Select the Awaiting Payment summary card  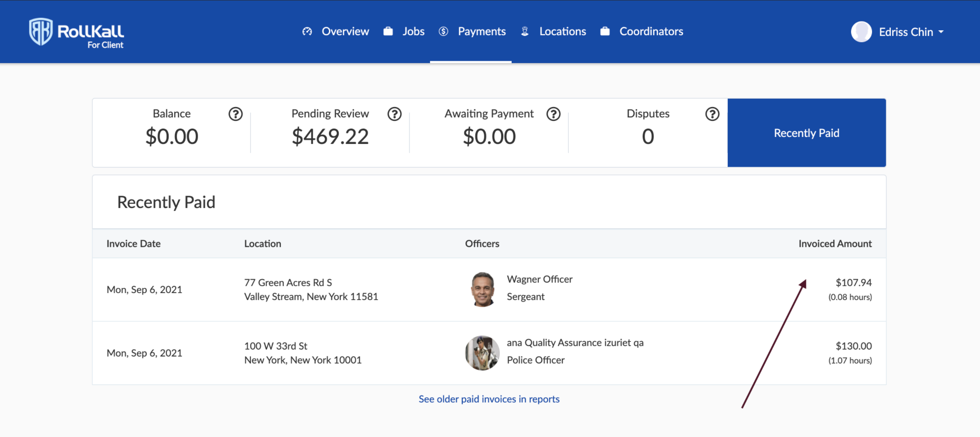(x=489, y=133)
